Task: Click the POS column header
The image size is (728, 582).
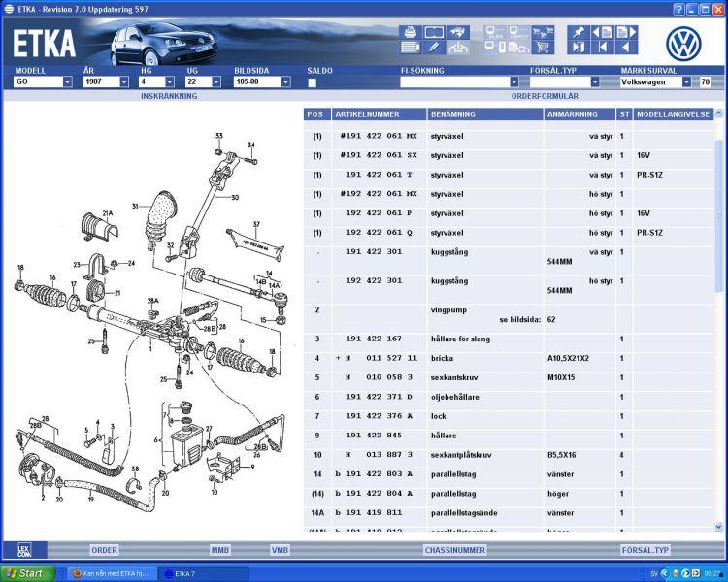Action: click(x=317, y=114)
